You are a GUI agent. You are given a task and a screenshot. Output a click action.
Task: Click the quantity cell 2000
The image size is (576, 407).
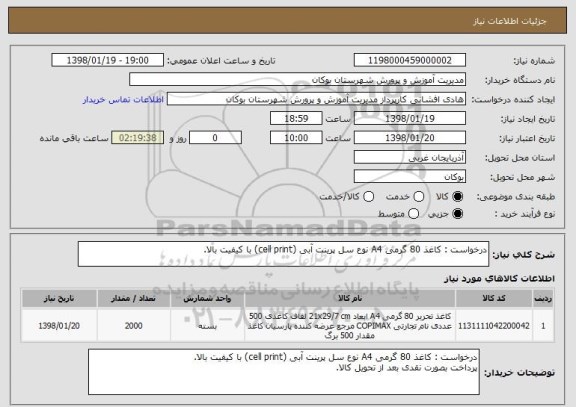(x=134, y=326)
